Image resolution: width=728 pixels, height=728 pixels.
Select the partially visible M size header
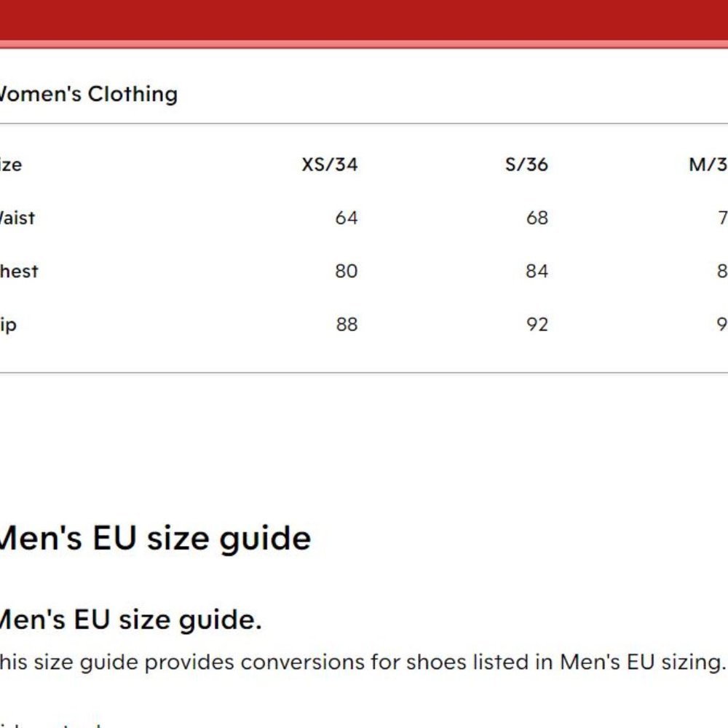[x=708, y=165]
